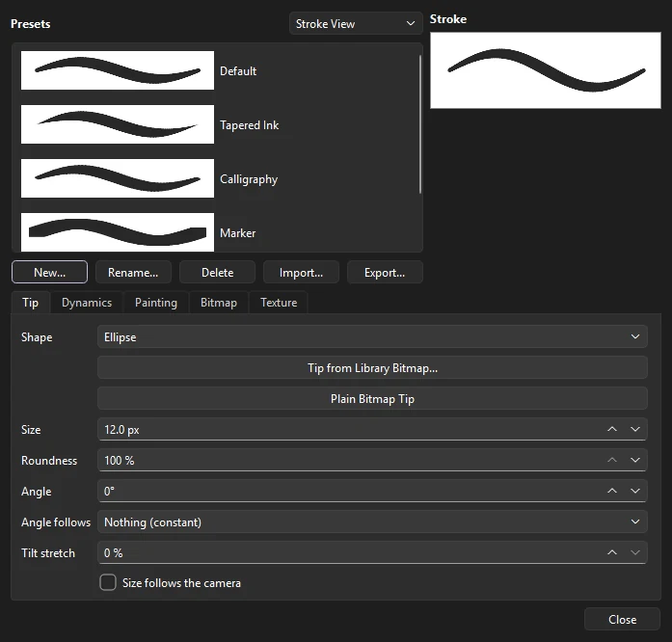Click the Delete preset button
The height and width of the screenshot is (642, 672).
(217, 272)
